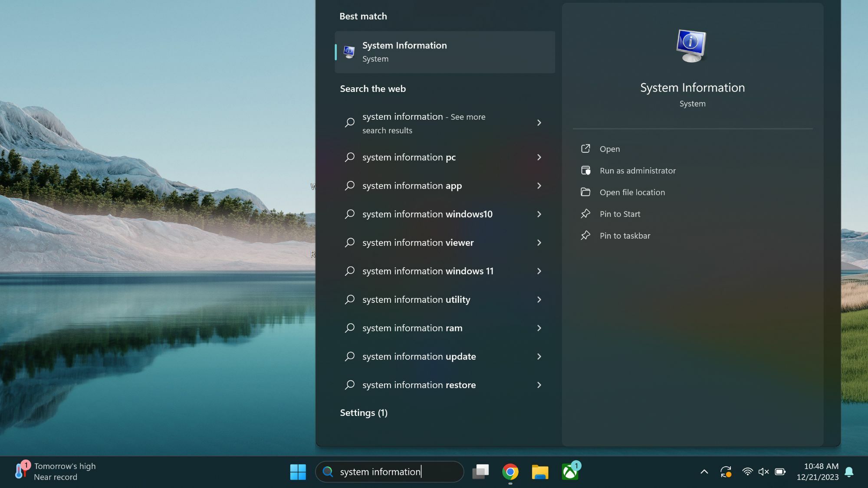This screenshot has height=488, width=868.
Task: Click the small System Information icon in best match
Action: [349, 52]
